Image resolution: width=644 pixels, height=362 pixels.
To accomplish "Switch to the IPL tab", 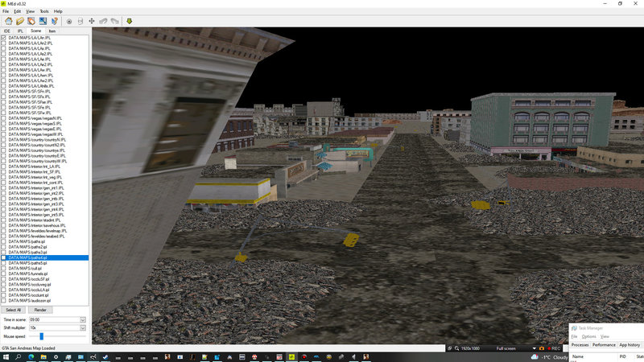I will tap(19, 31).
